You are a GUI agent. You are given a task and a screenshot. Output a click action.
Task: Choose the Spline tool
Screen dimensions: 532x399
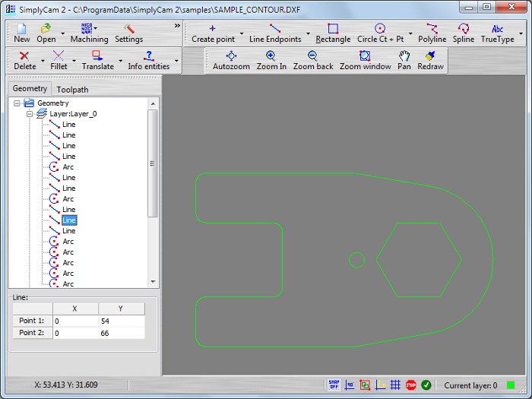[463, 33]
